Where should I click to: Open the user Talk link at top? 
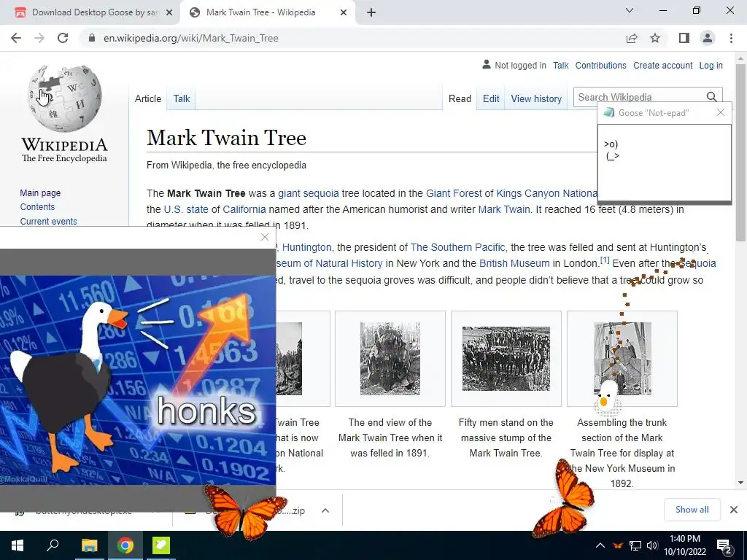(560, 65)
